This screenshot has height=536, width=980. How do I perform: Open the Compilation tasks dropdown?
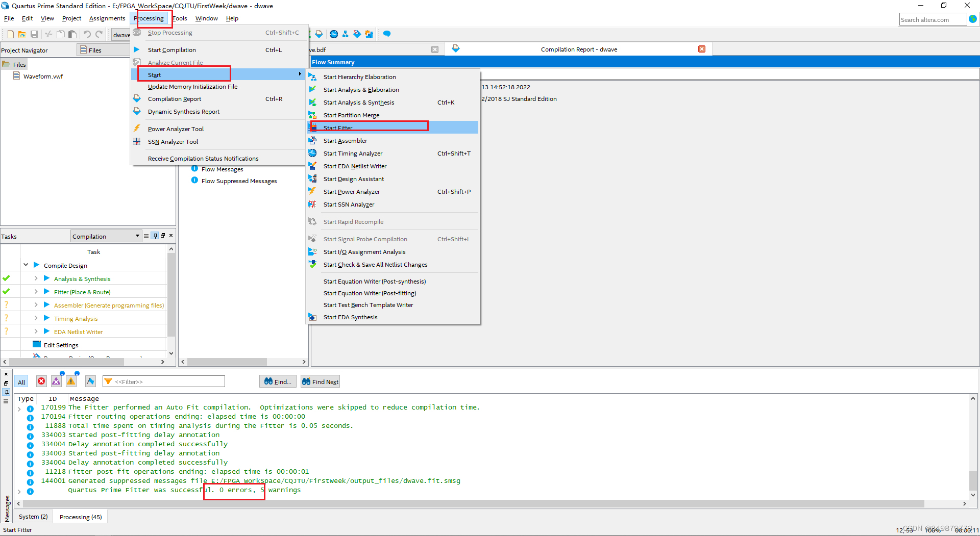coord(106,236)
